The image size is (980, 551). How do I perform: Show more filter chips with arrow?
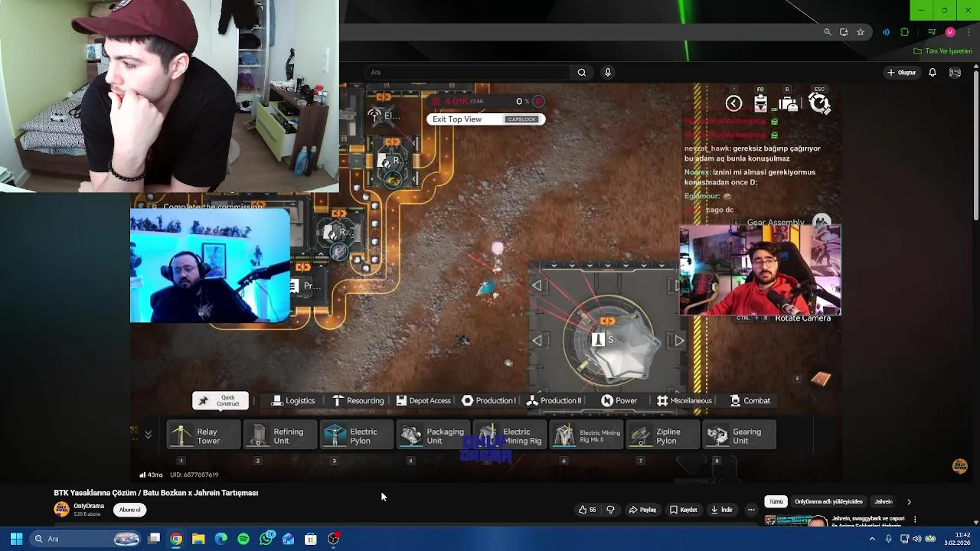click(909, 502)
